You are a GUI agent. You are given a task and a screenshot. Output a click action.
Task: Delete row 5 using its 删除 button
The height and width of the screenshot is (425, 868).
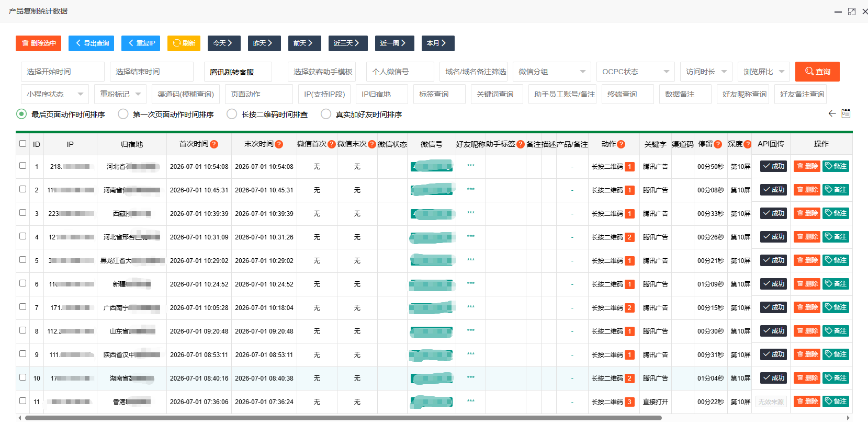[x=807, y=260]
